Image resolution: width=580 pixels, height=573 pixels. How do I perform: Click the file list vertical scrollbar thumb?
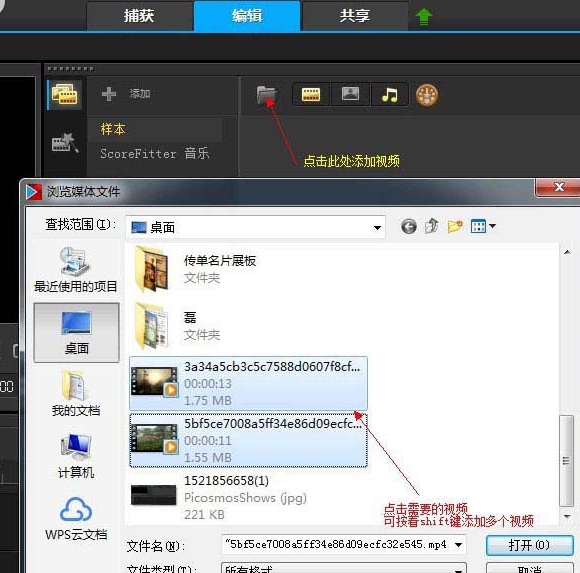566,461
